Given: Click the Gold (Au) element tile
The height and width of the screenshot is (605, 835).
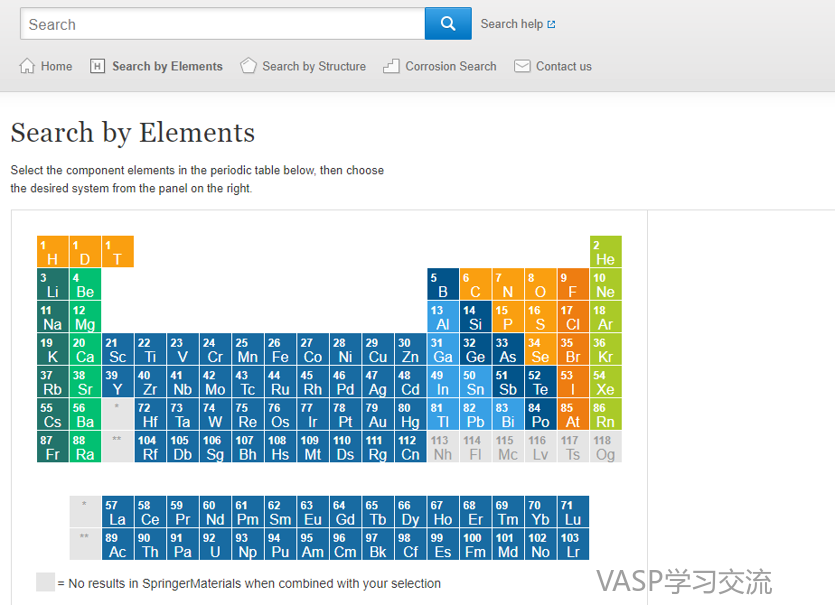Looking at the screenshot, I should [377, 415].
